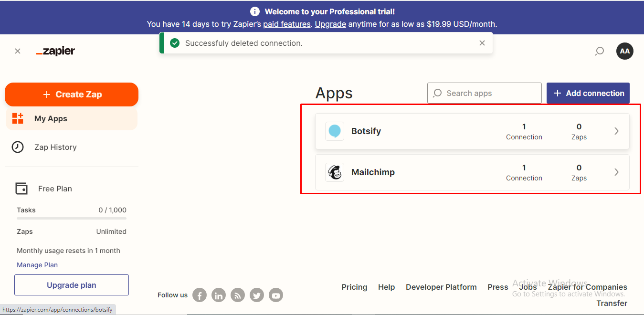Expand the Mailchimp row chevron

(616, 172)
